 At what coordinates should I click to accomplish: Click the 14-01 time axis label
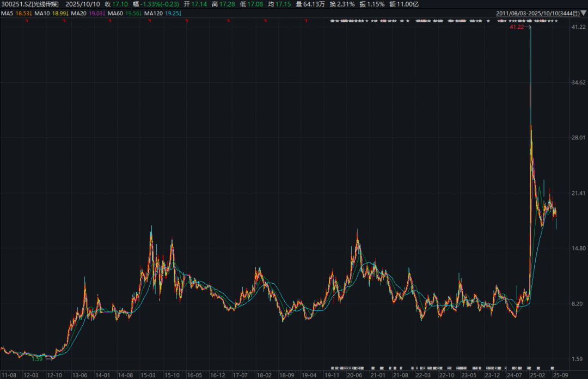click(x=102, y=375)
